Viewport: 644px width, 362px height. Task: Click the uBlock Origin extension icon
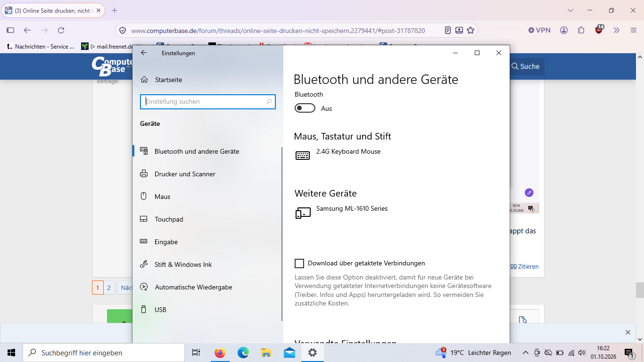tap(599, 30)
